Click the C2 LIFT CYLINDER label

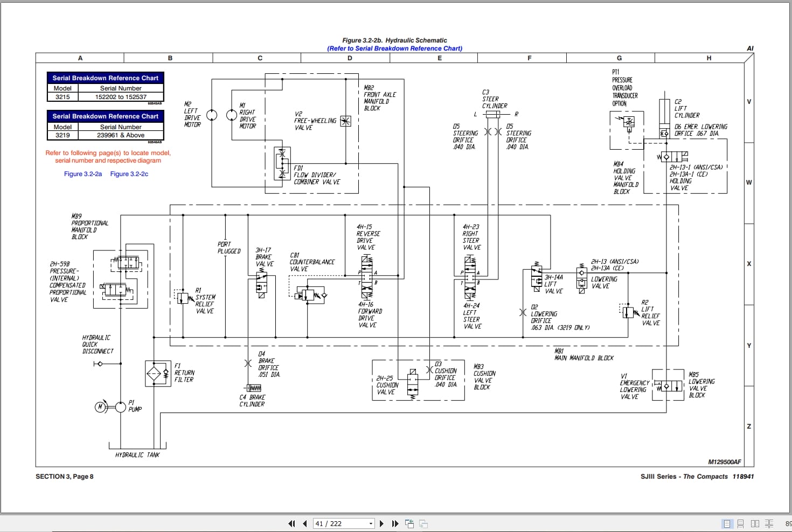tap(687, 108)
